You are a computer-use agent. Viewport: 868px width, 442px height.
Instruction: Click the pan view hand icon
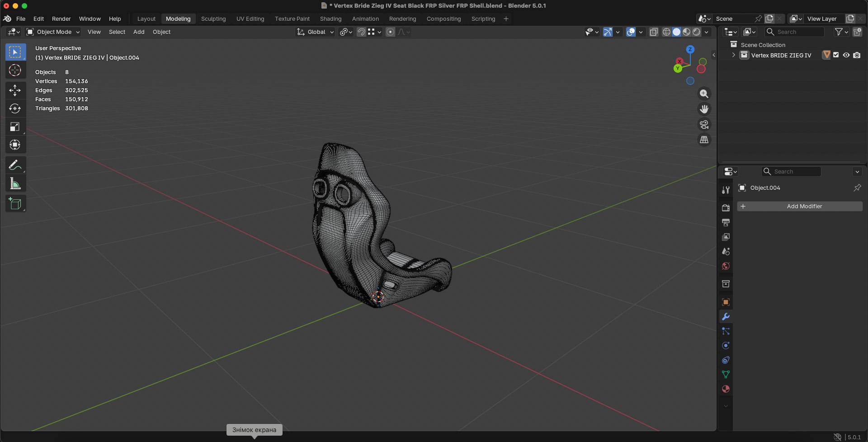(704, 109)
